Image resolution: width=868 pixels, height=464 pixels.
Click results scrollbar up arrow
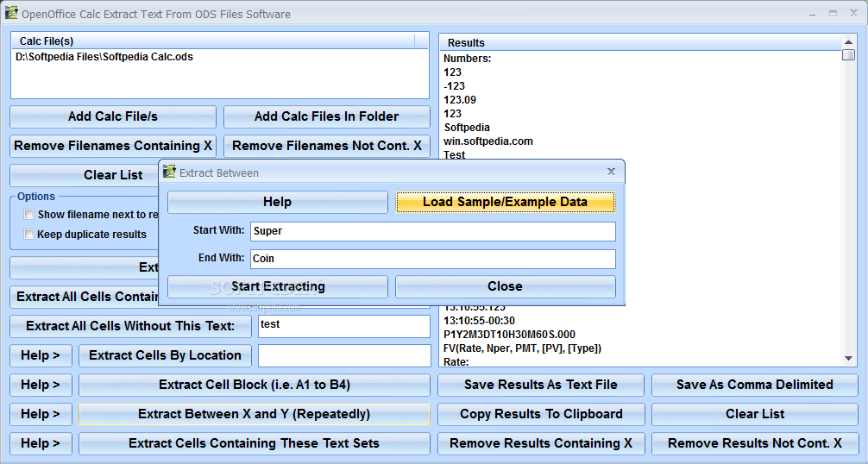tap(848, 42)
